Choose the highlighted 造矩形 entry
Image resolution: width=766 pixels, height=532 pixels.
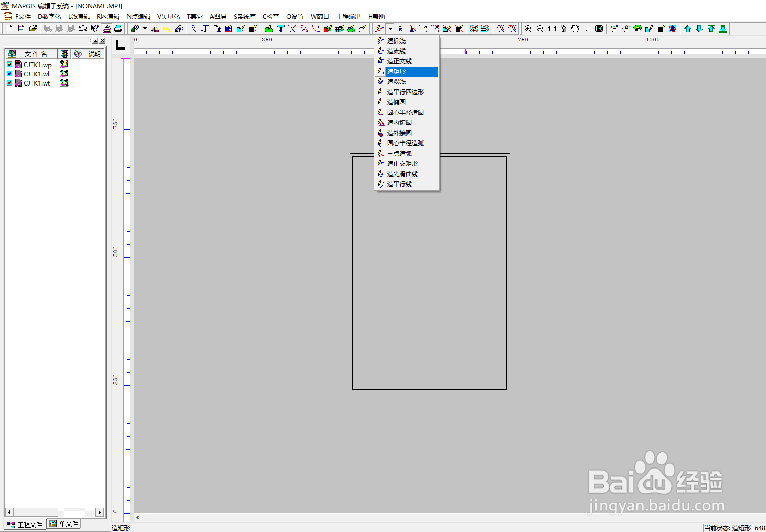[x=407, y=71]
